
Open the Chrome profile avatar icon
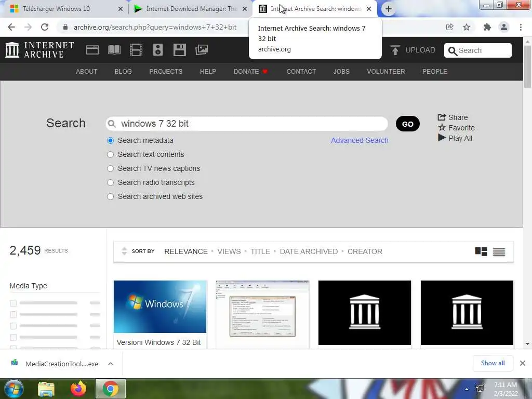click(x=504, y=27)
